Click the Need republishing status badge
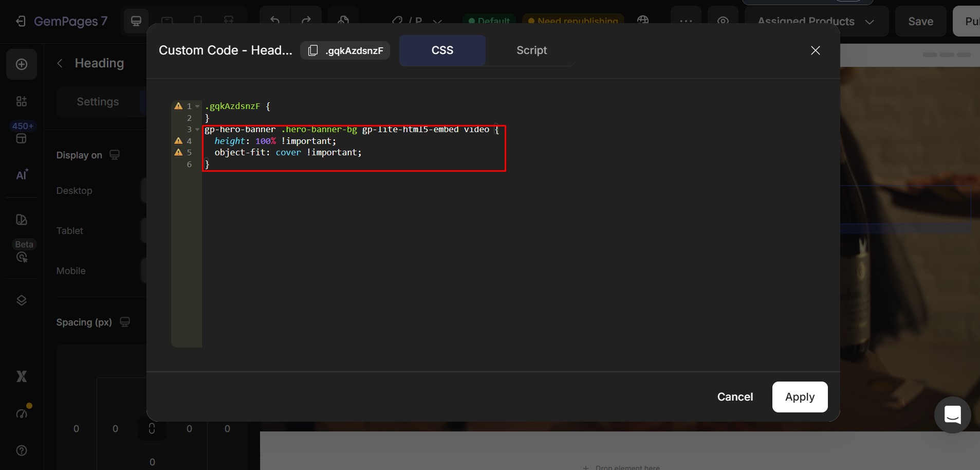980x470 pixels. 574,21
